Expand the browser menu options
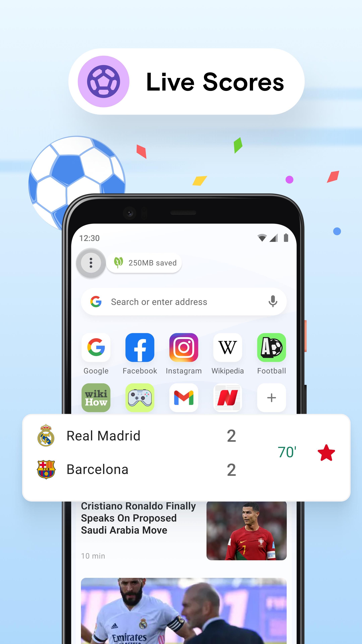The width and height of the screenshot is (362, 644). [91, 263]
